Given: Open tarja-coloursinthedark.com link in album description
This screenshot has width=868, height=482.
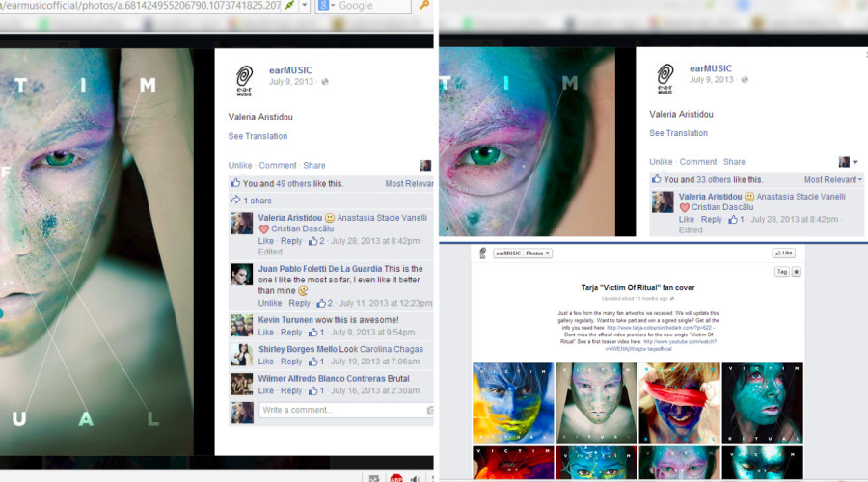Looking at the screenshot, I should point(660,328).
